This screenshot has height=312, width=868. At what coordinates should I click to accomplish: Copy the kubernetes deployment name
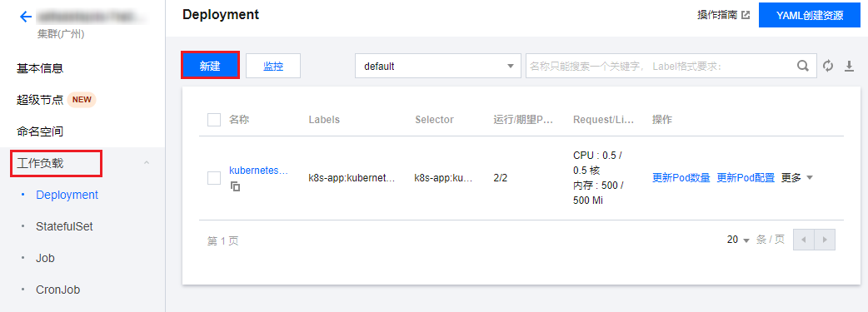pyautogui.click(x=236, y=186)
